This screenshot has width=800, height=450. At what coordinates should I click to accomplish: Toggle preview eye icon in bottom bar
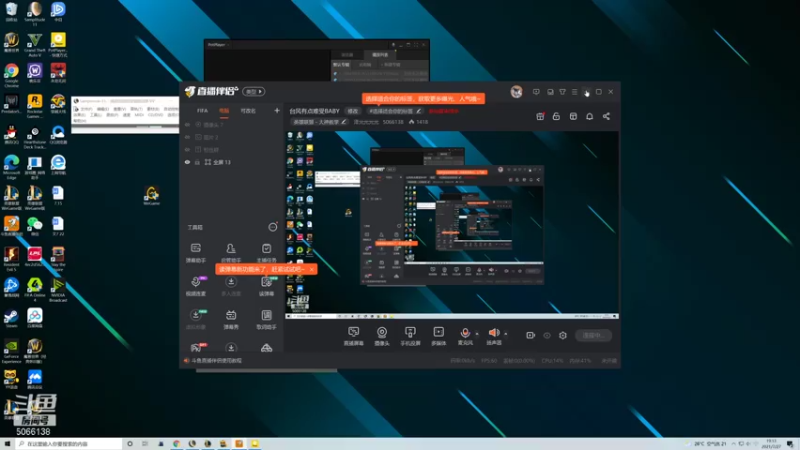point(547,335)
